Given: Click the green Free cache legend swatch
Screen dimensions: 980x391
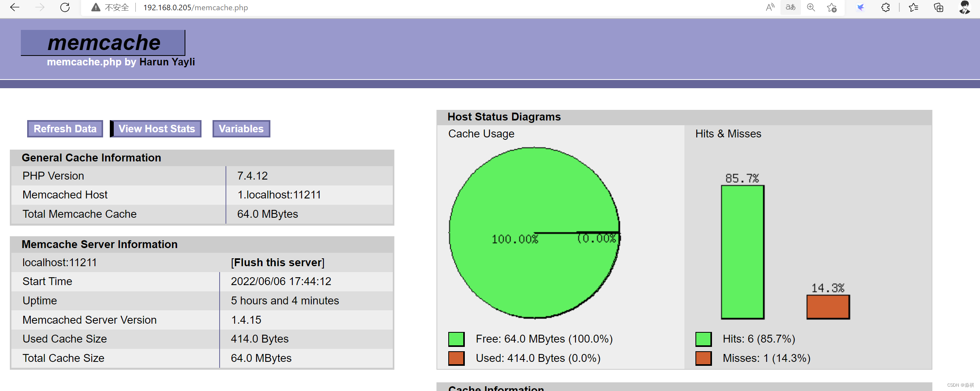Looking at the screenshot, I should pos(456,339).
